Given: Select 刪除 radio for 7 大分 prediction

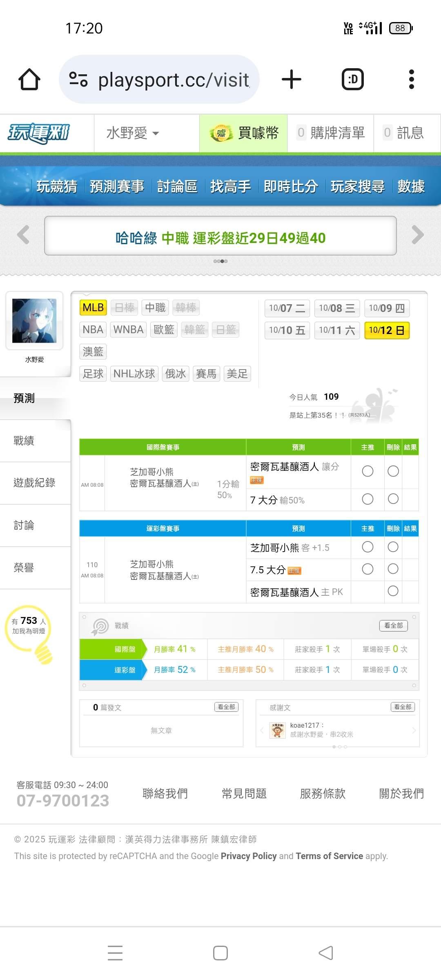Looking at the screenshot, I should tap(393, 499).
